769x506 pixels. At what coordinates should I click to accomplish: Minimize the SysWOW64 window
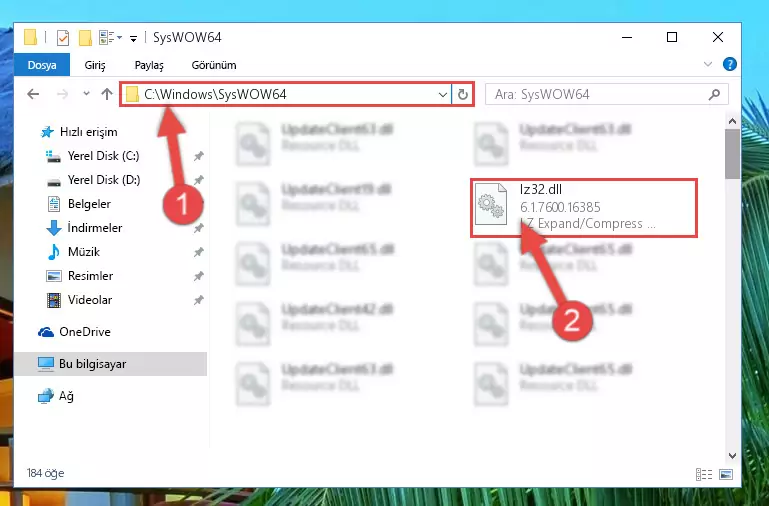click(627, 37)
